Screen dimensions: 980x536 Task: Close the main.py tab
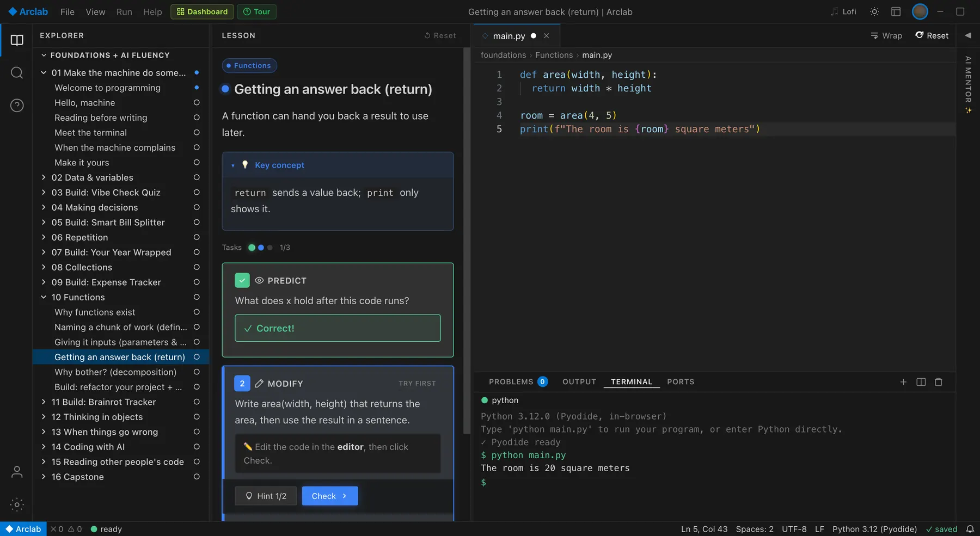(x=547, y=36)
